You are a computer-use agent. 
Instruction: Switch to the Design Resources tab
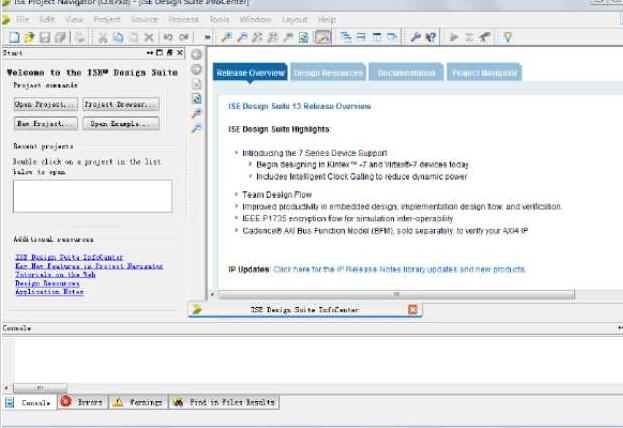(328, 73)
